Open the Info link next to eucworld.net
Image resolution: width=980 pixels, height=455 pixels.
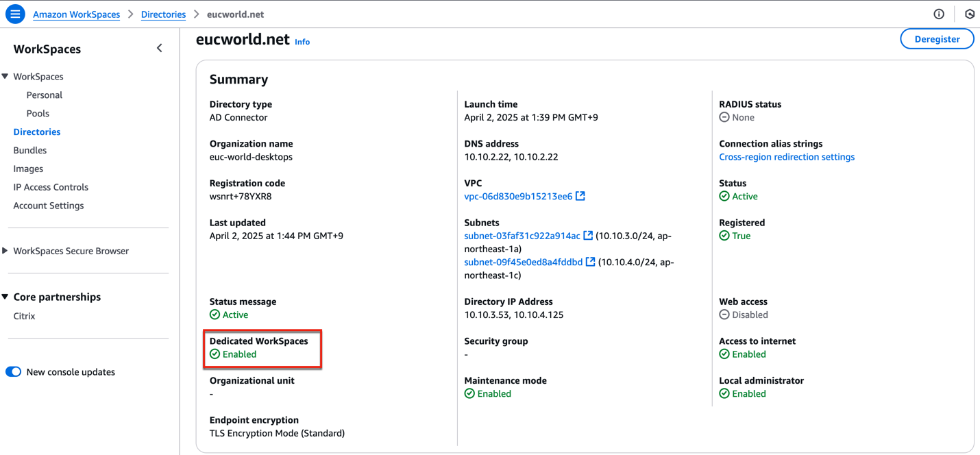pos(302,42)
